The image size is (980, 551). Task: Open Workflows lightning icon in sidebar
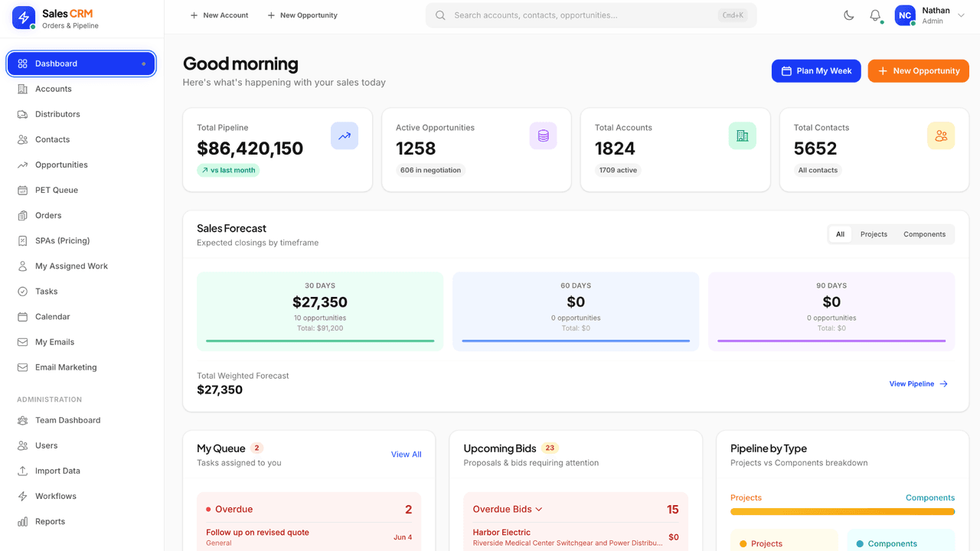tap(22, 496)
